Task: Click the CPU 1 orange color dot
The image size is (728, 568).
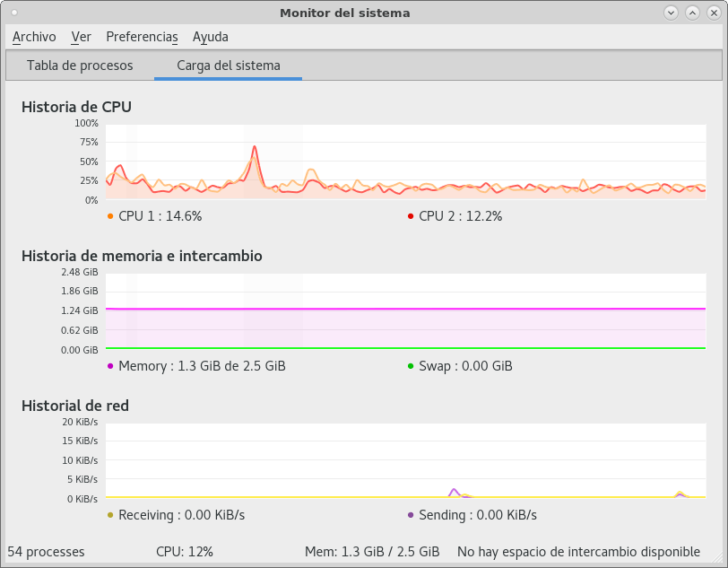Action: 110,216
